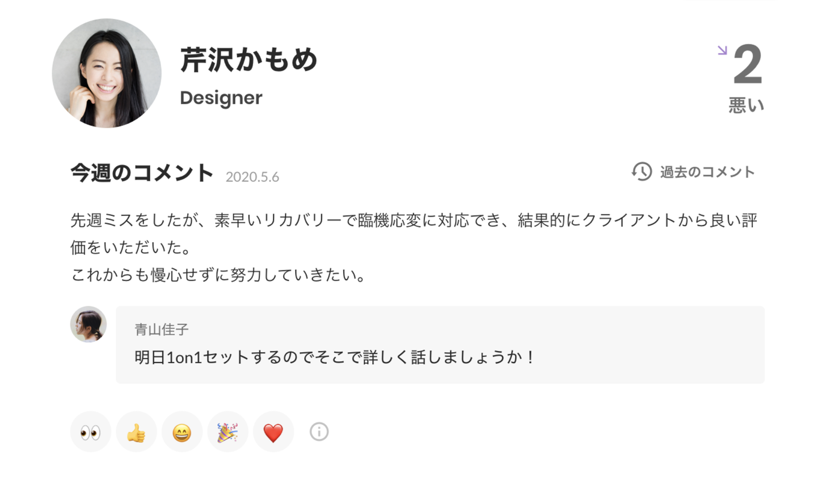The image size is (817, 504).
Task: Add the grinning face reaction
Action: 182,432
